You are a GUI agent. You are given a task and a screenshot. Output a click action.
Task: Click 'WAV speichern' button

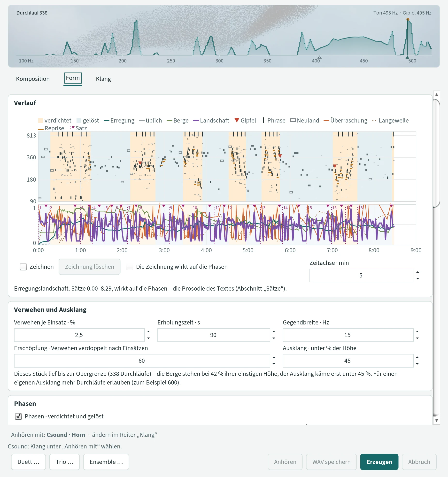click(x=331, y=462)
